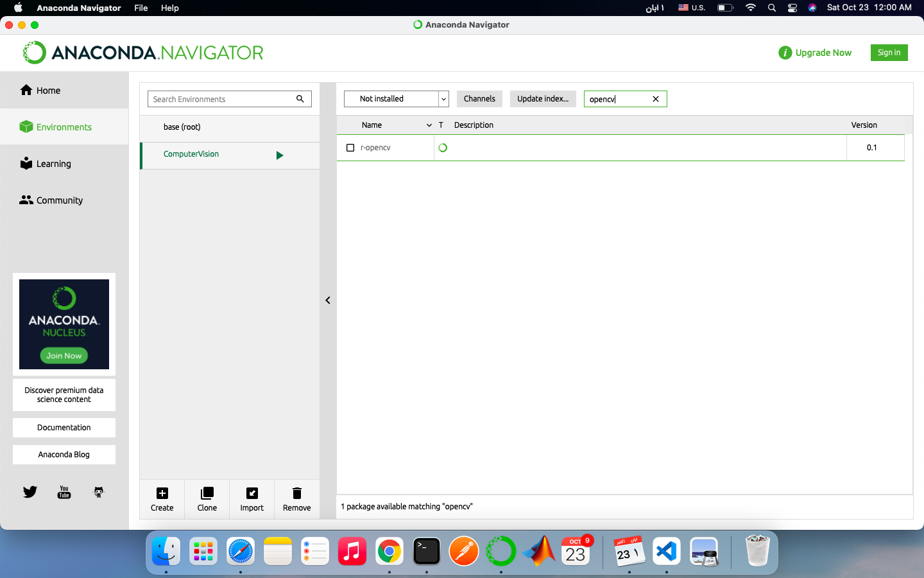Image resolution: width=924 pixels, height=578 pixels.
Task: Click the Upgrade Now info icon
Action: [785, 53]
